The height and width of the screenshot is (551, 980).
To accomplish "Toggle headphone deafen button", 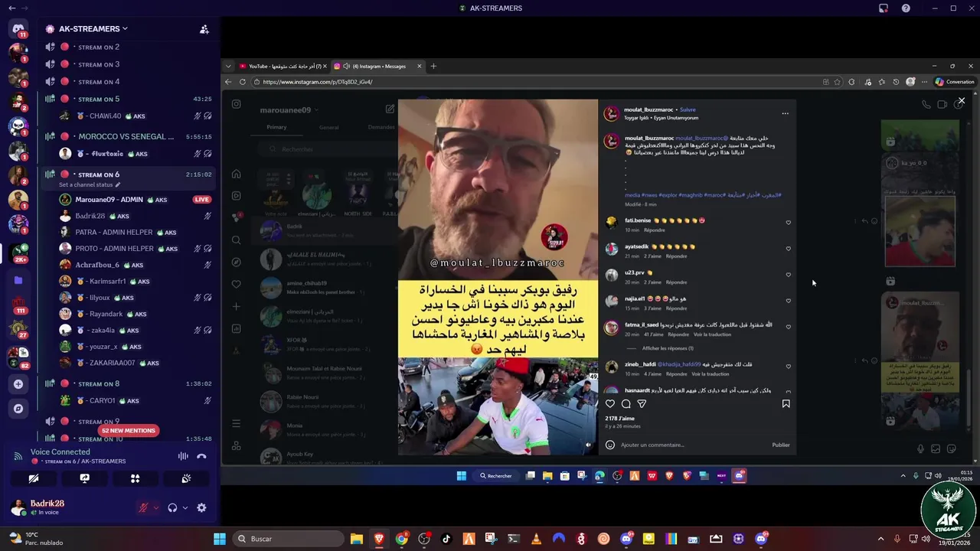I will (172, 507).
